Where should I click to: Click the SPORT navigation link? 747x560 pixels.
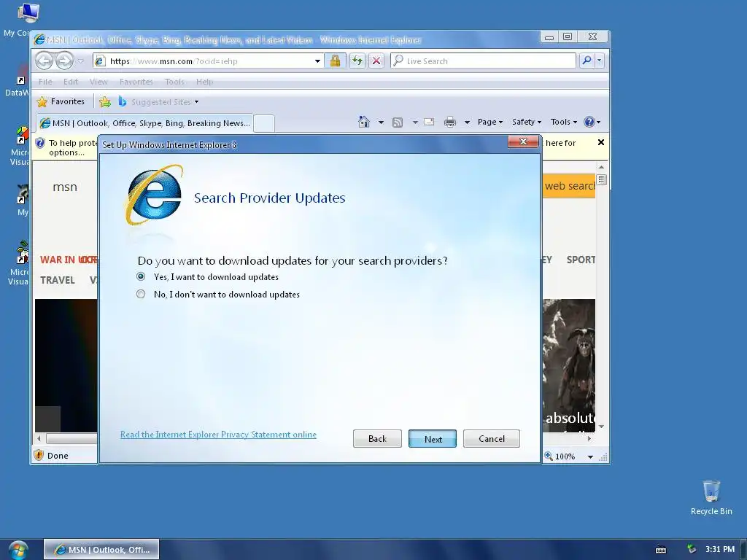click(x=581, y=260)
